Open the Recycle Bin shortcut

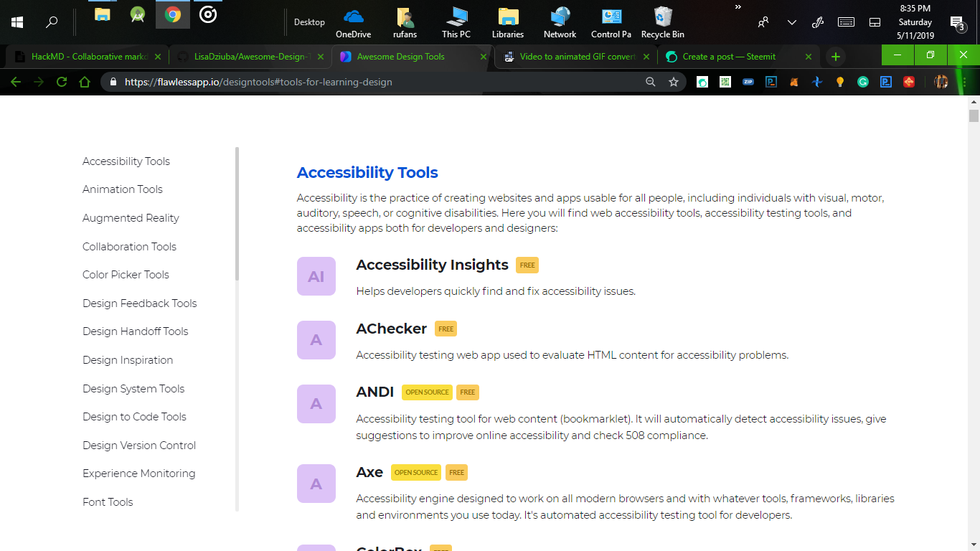coord(663,22)
